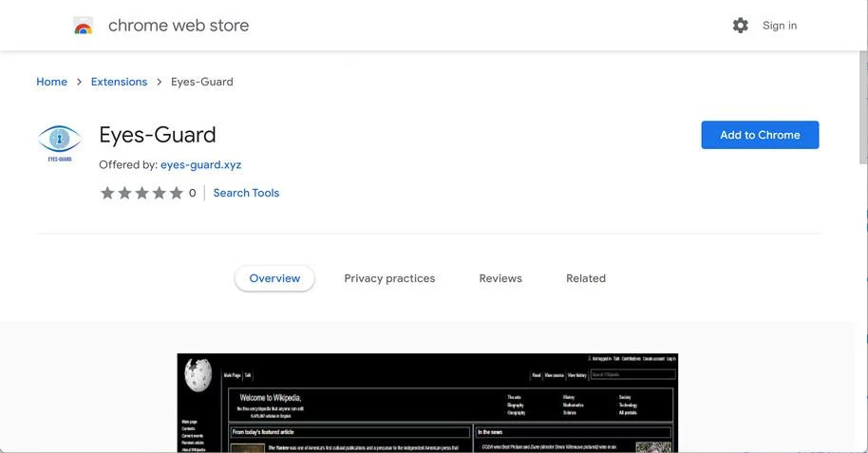The height and width of the screenshot is (453, 868).
Task: Click the Eyes-Guard extension title heading
Action: tap(158, 135)
